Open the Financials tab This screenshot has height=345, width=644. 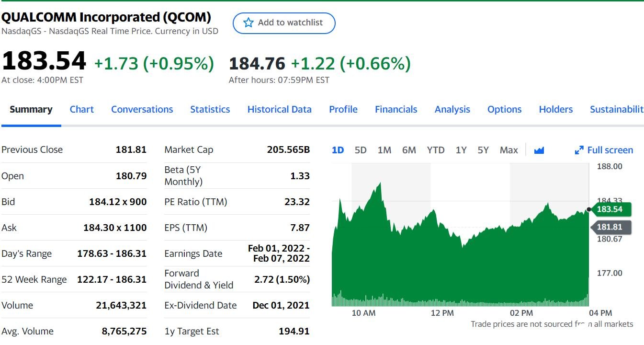[396, 109]
